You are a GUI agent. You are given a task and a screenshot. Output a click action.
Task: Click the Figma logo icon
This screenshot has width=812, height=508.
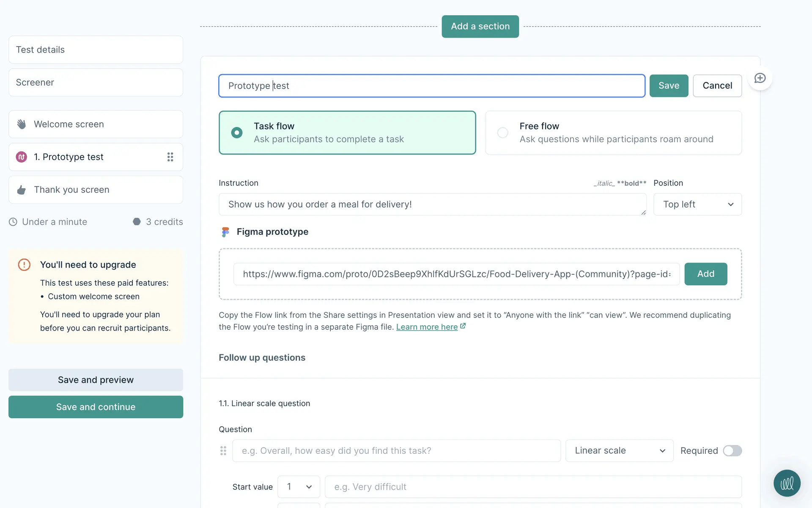(x=225, y=232)
